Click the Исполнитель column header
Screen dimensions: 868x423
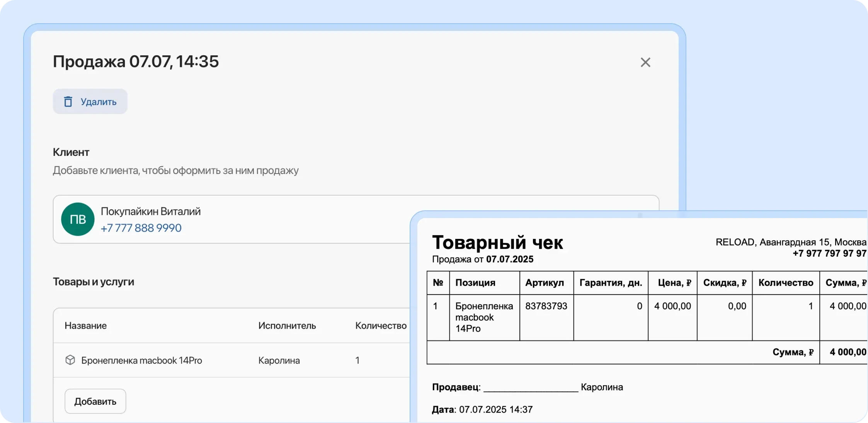[287, 326]
